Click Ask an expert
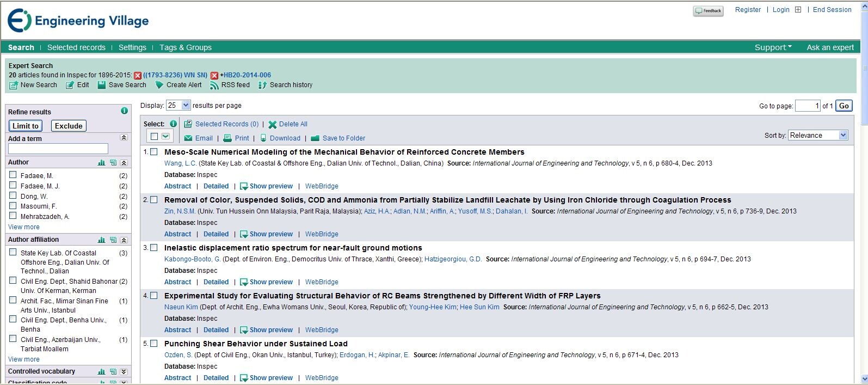The height and width of the screenshot is (385, 868). (x=830, y=47)
